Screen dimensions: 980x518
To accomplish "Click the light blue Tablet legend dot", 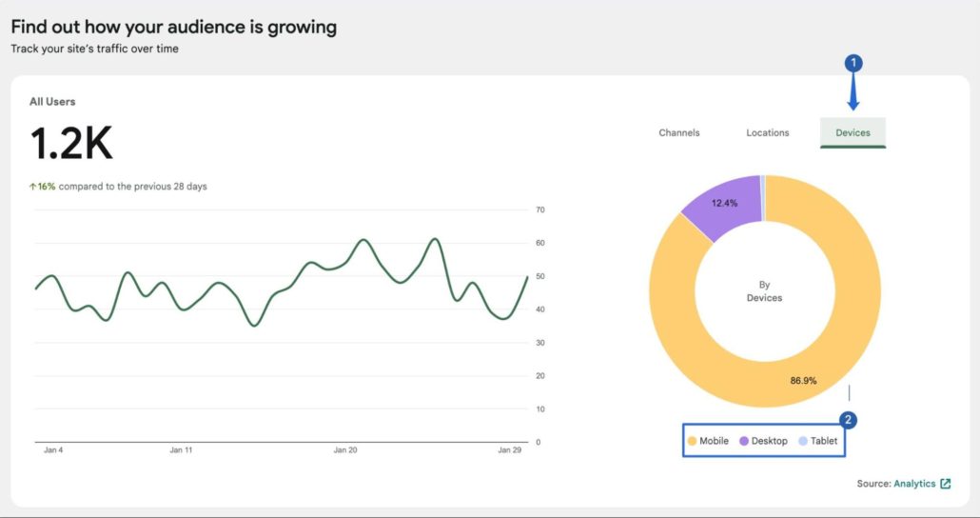I will point(803,441).
